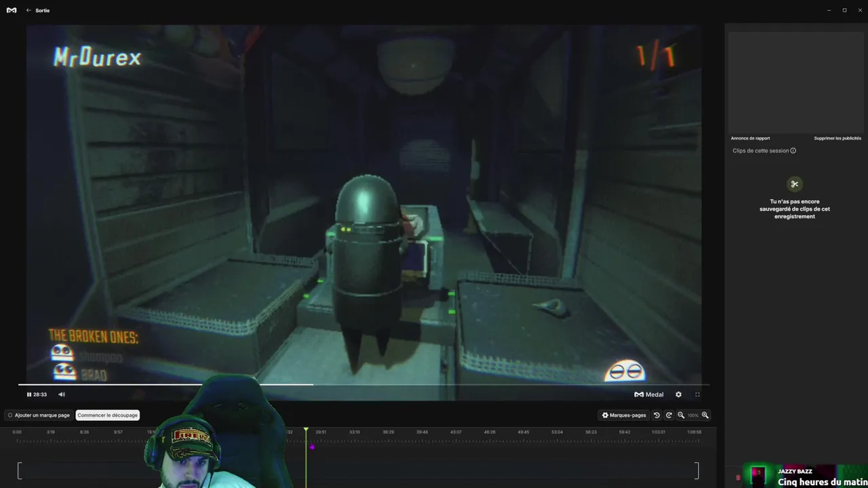This screenshot has width=868, height=488.
Task: Zoom out the timeline
Action: coord(681,415)
